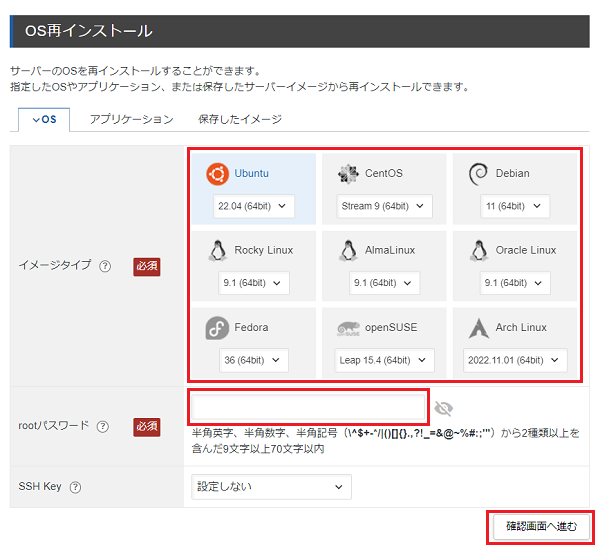The width and height of the screenshot is (600, 550).
Task: Open Ubuntu 22.04 (64bit) version dropdown
Action: 254,206
